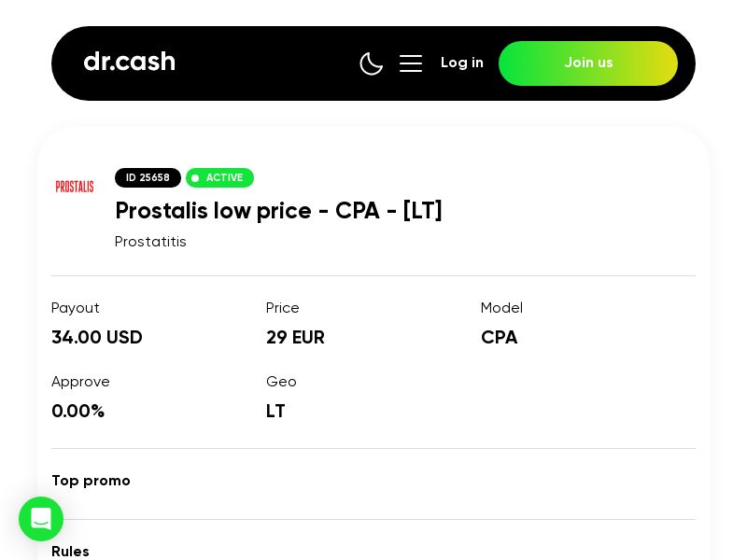Switch theme using the crescent moon toggle
This screenshot has width=747, height=560.
tap(372, 63)
